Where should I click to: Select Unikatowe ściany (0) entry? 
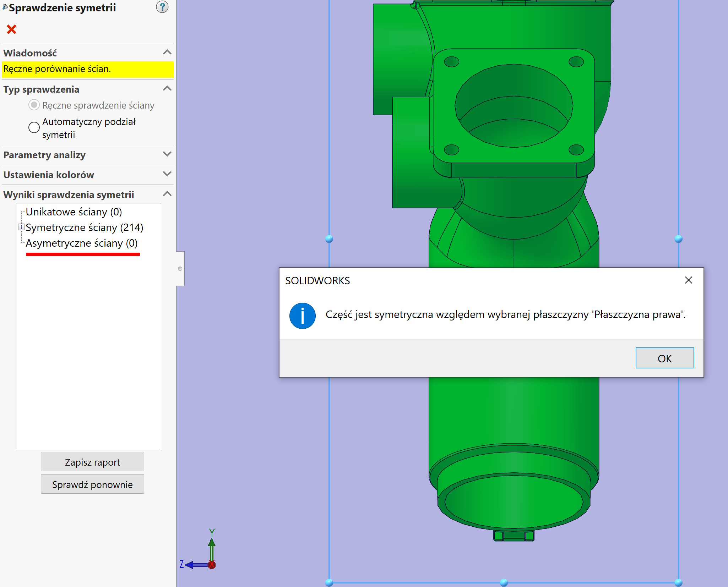coord(74,212)
